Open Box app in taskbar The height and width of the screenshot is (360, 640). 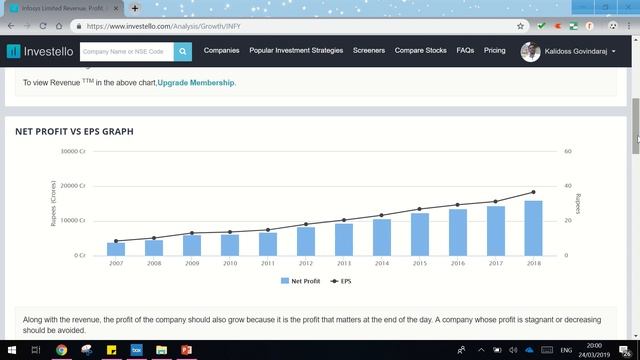pyautogui.click(x=136, y=350)
